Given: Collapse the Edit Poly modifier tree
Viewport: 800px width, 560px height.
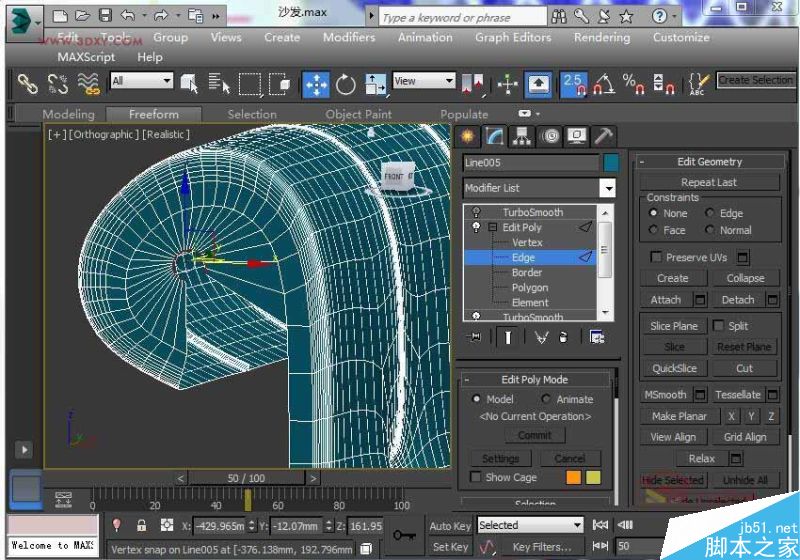Looking at the screenshot, I should (x=492, y=227).
